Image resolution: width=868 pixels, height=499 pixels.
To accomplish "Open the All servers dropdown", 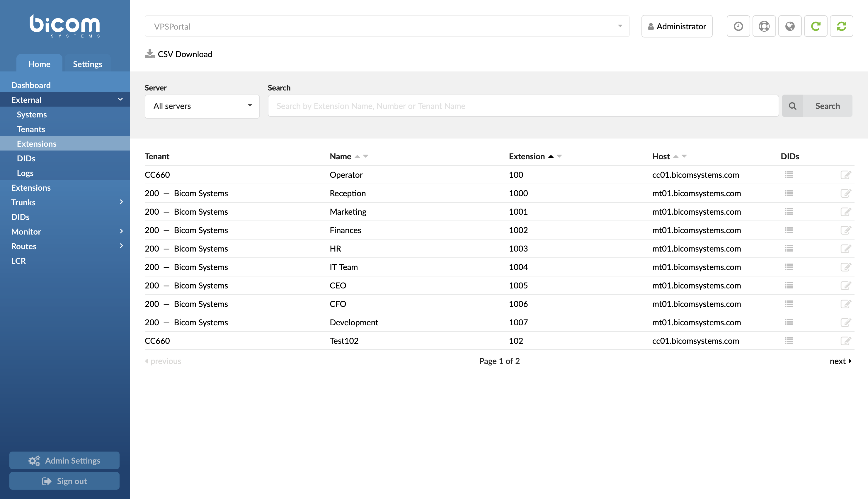I will click(202, 106).
